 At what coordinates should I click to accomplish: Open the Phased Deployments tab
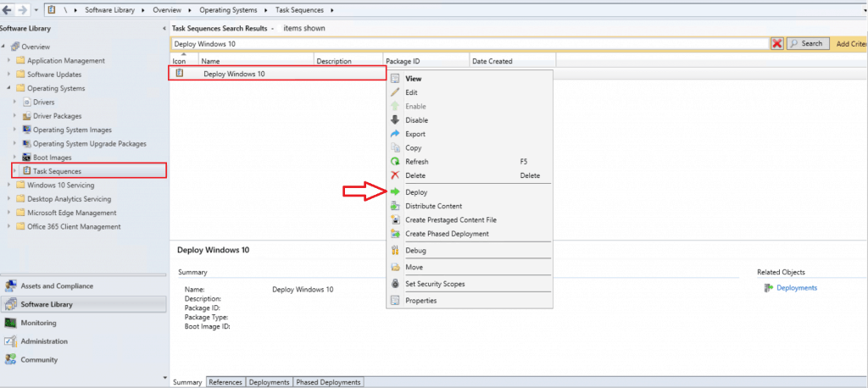pos(328,382)
